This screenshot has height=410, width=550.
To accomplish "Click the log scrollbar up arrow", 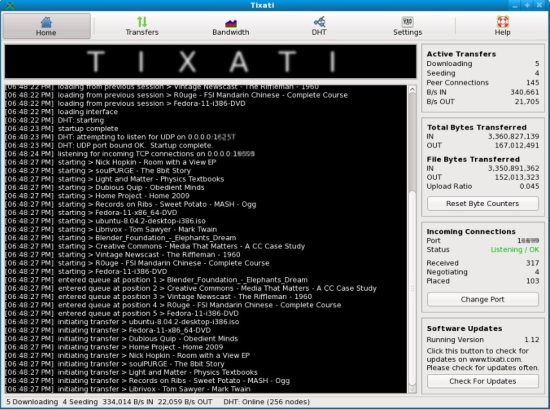I will pos(412,90).
